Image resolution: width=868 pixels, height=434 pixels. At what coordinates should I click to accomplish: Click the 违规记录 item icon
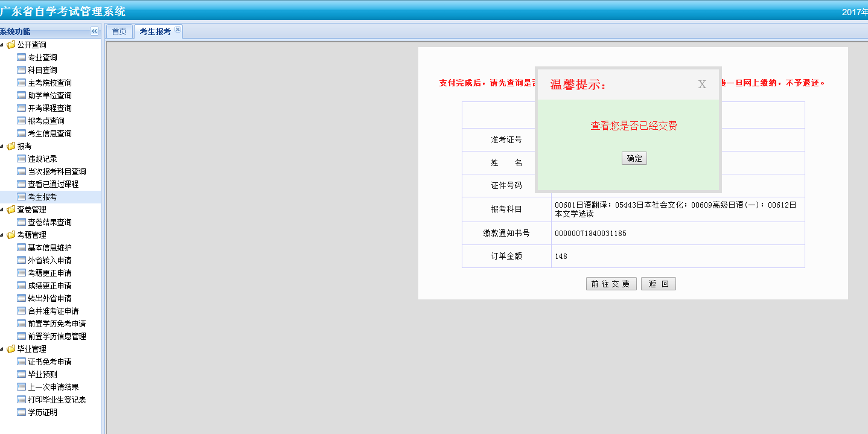point(22,159)
